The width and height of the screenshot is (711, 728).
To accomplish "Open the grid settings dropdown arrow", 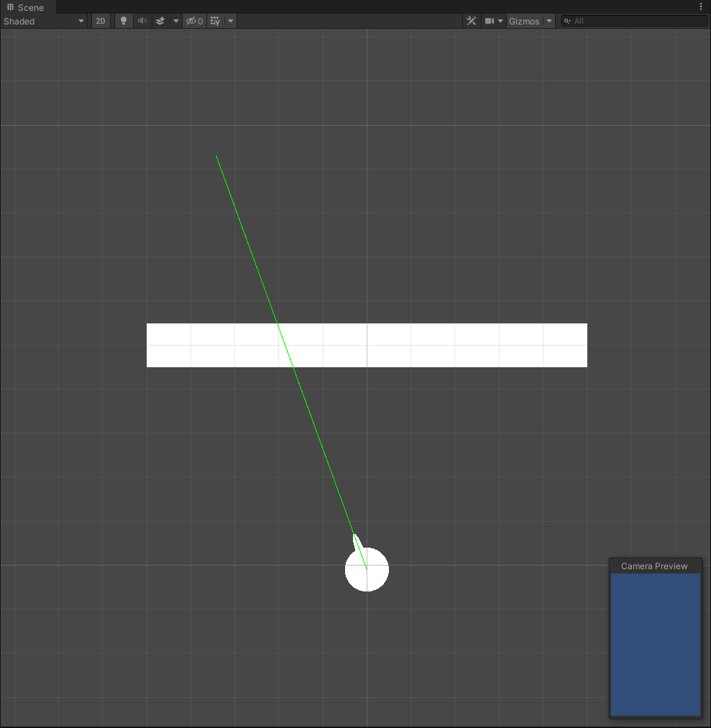I will point(229,21).
